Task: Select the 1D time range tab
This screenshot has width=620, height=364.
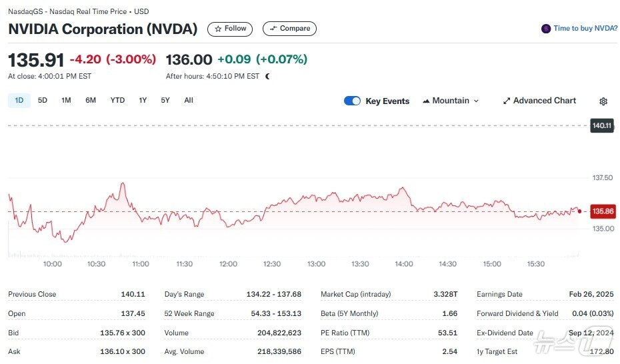Action: coord(19,101)
